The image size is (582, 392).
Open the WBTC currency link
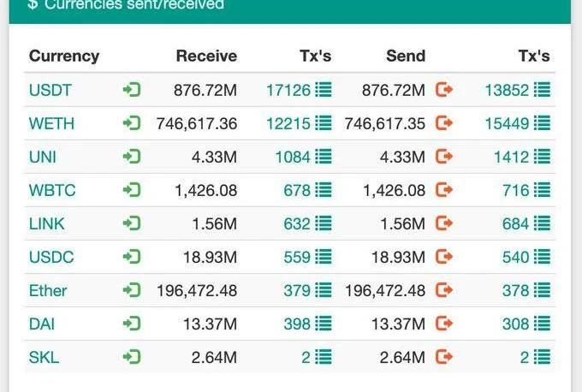click(52, 190)
